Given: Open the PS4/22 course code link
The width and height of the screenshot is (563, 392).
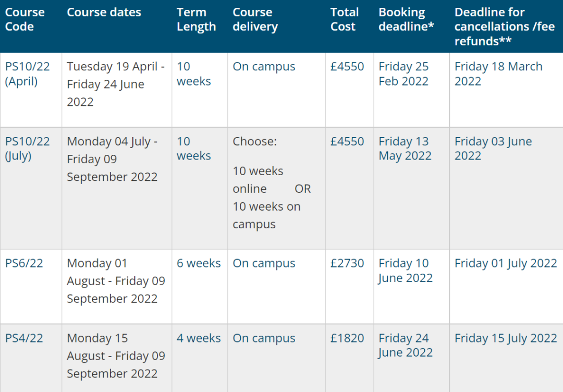Looking at the screenshot, I should 24,338.
